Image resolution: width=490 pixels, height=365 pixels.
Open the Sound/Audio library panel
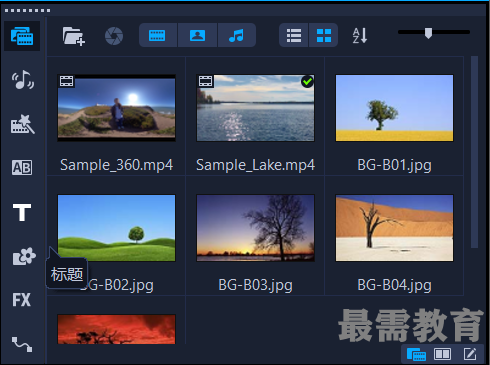point(23,80)
